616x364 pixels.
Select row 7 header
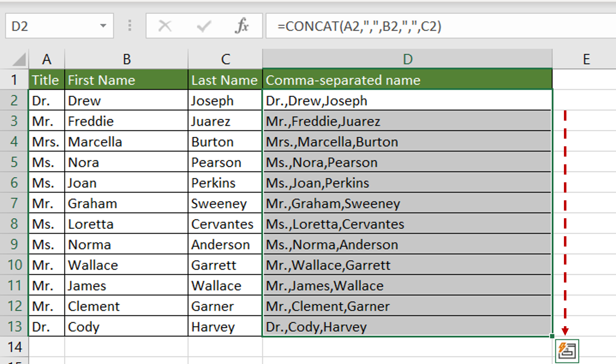coord(14,203)
